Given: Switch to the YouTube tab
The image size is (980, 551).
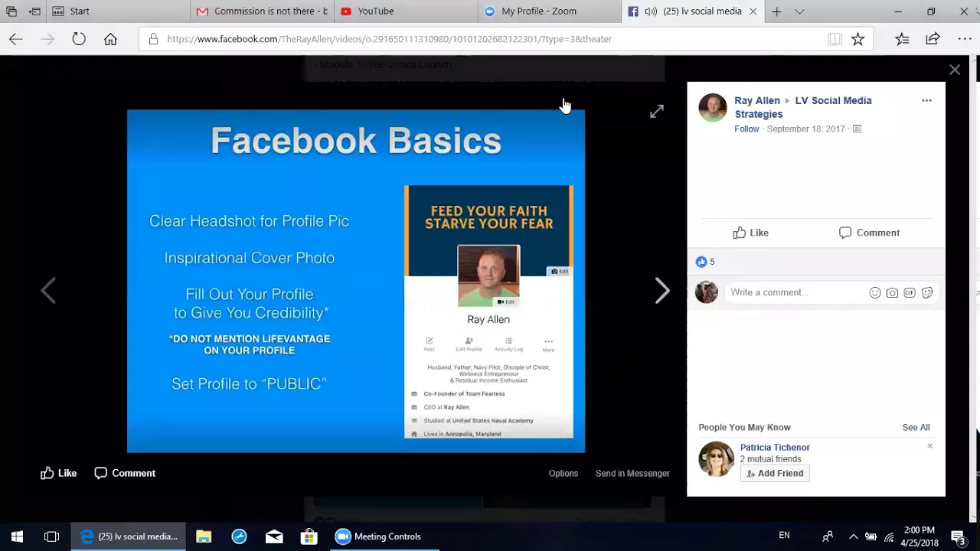Looking at the screenshot, I should [x=406, y=11].
